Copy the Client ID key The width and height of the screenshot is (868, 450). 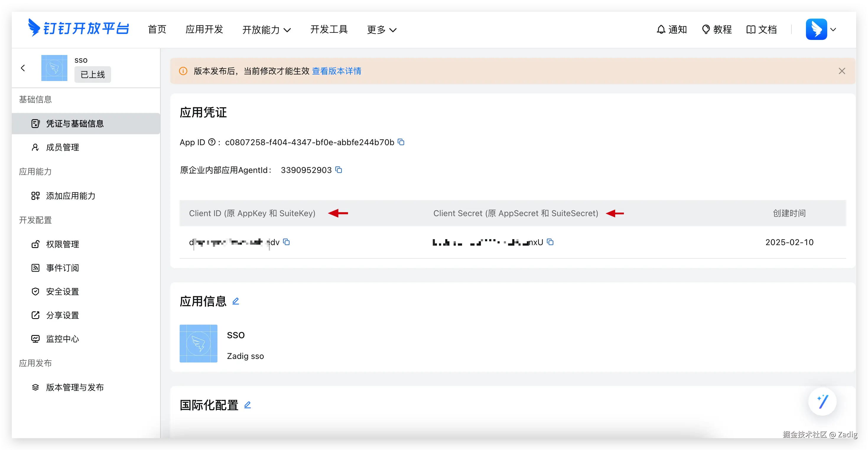coord(286,242)
